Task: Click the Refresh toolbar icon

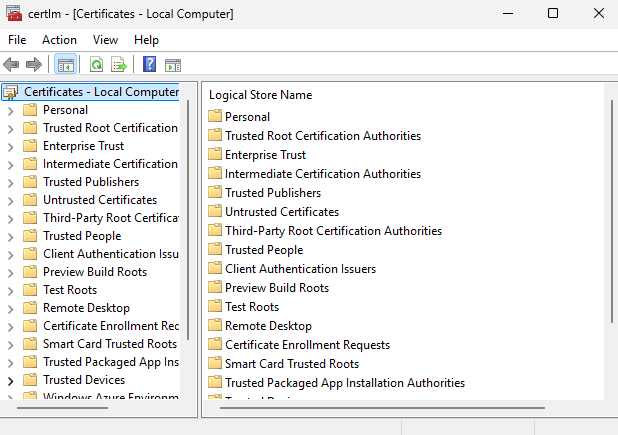Action: point(96,65)
